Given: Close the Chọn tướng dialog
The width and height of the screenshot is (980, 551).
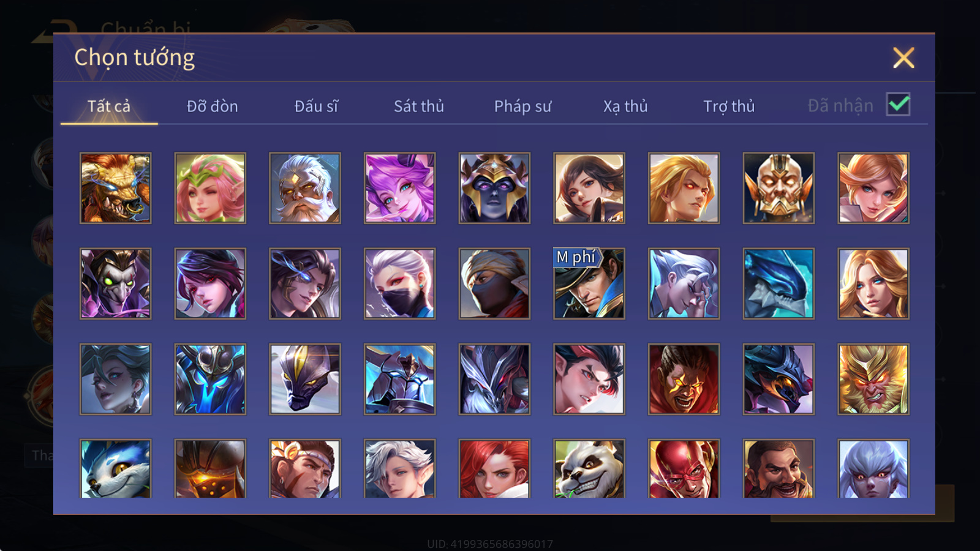Looking at the screenshot, I should coord(903,58).
